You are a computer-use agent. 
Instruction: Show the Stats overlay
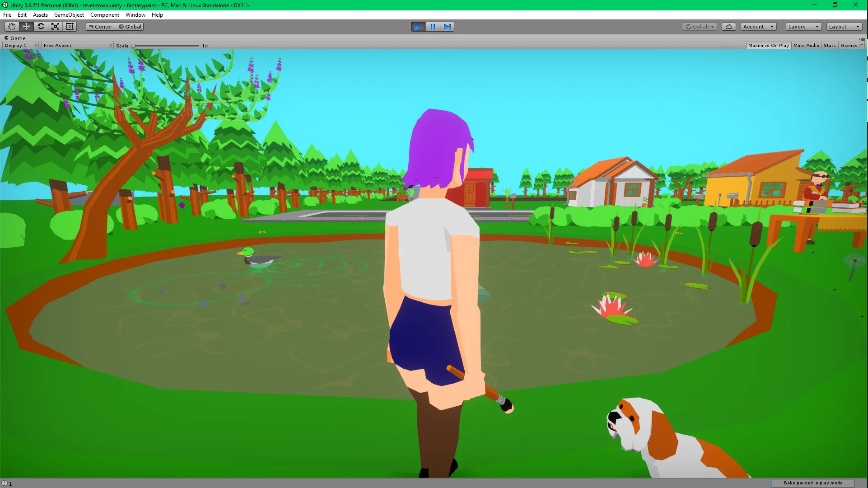[830, 46]
